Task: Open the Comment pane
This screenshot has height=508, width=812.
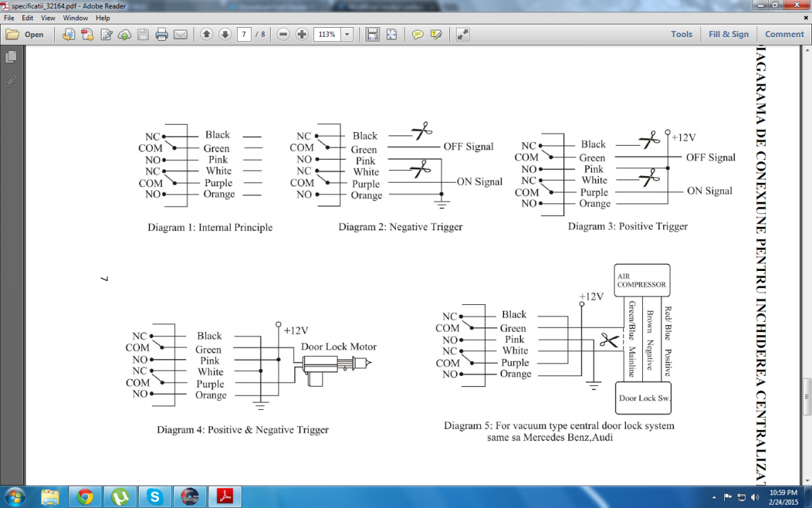Action: tap(784, 35)
